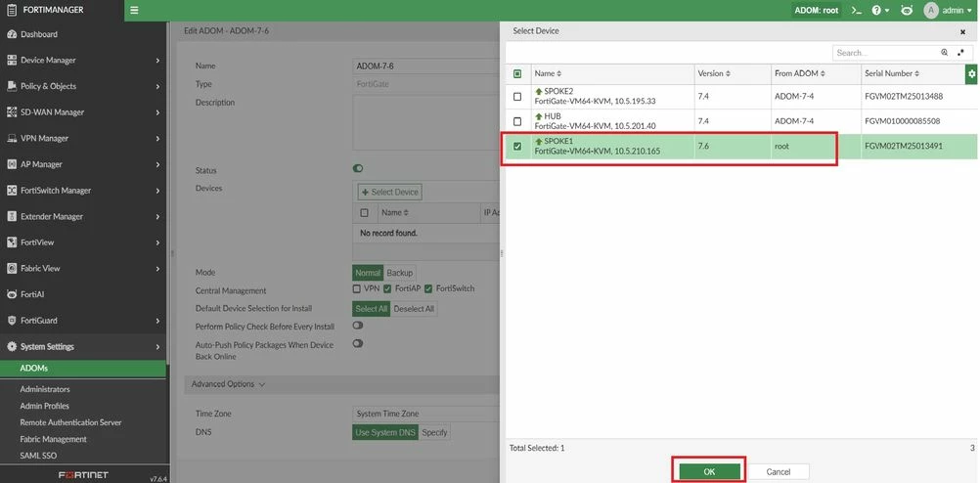This screenshot has width=980, height=483.
Task: Click the System Settings gear icon
Action: 12,346
